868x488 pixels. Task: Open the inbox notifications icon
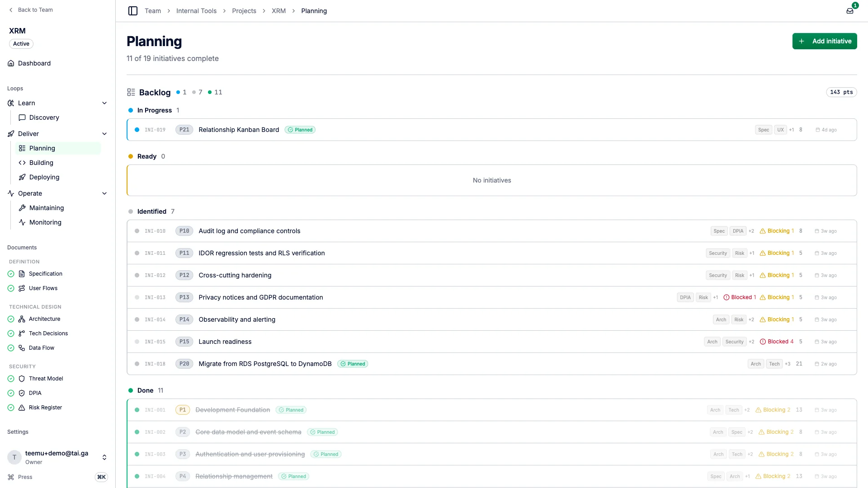[850, 11]
